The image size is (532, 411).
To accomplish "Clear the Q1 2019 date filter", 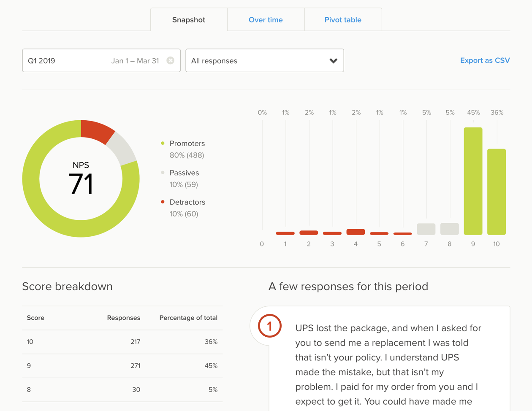I will coord(171,60).
